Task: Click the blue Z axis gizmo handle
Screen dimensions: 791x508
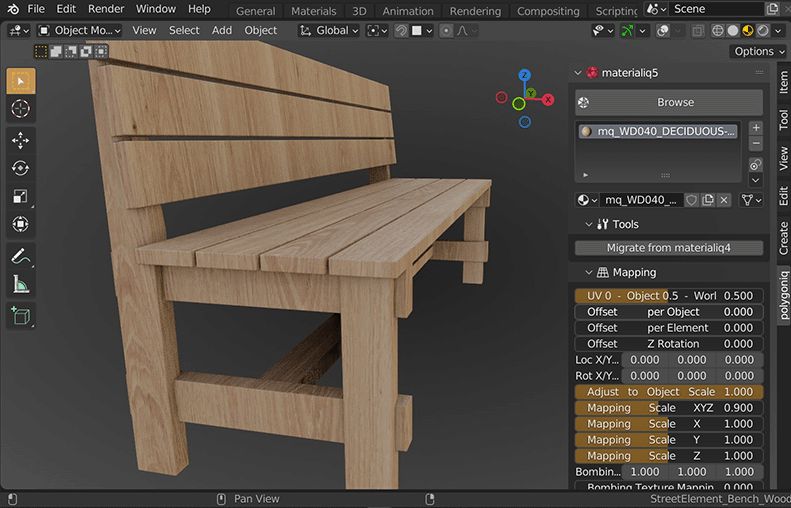Action: point(525,76)
